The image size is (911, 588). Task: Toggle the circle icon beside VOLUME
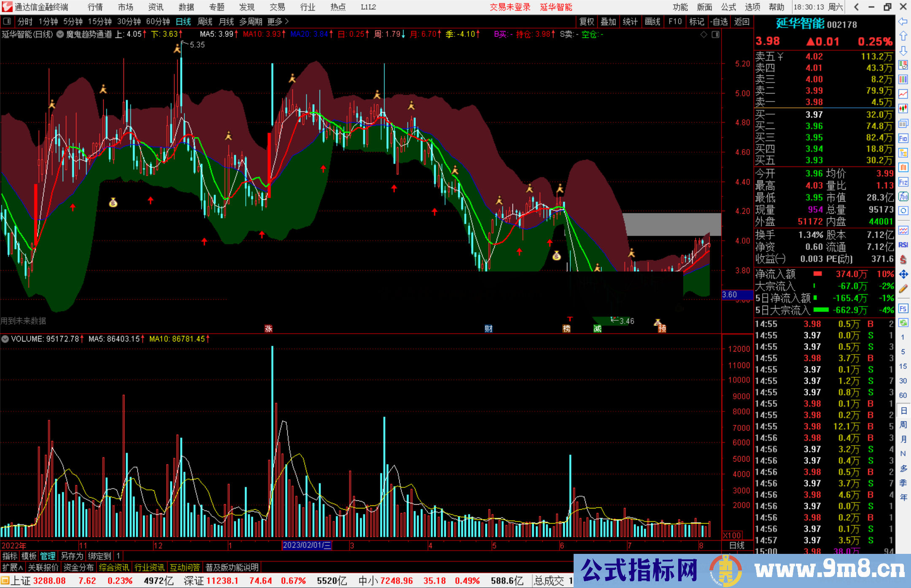point(5,339)
